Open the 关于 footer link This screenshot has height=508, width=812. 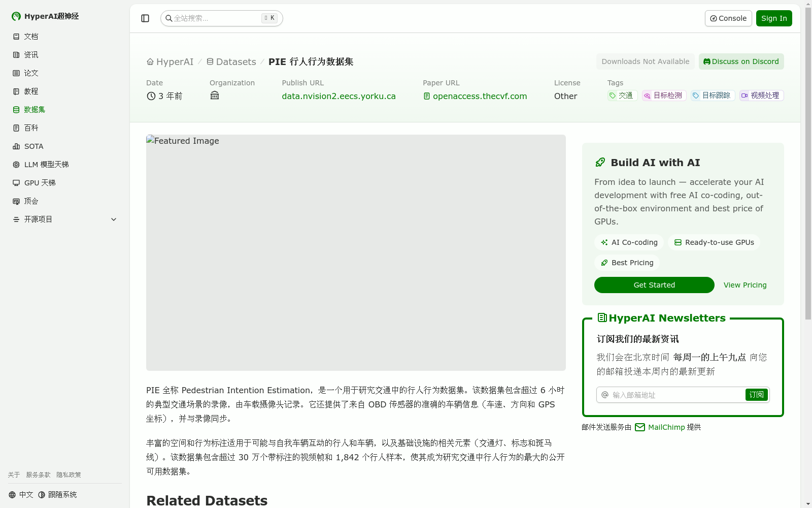14,474
